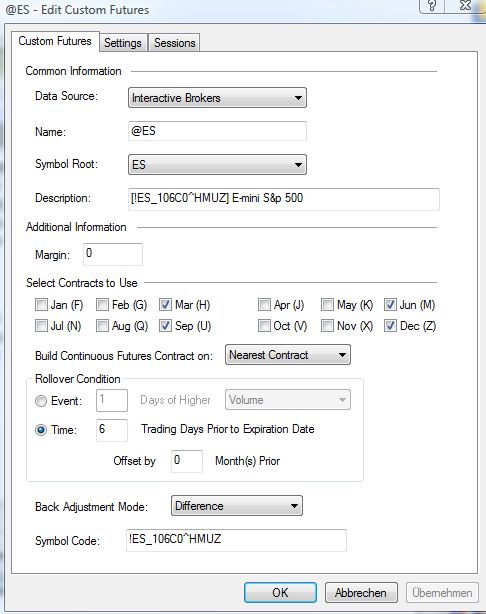Click the help question mark title button
This screenshot has height=614, width=486.
click(x=433, y=6)
